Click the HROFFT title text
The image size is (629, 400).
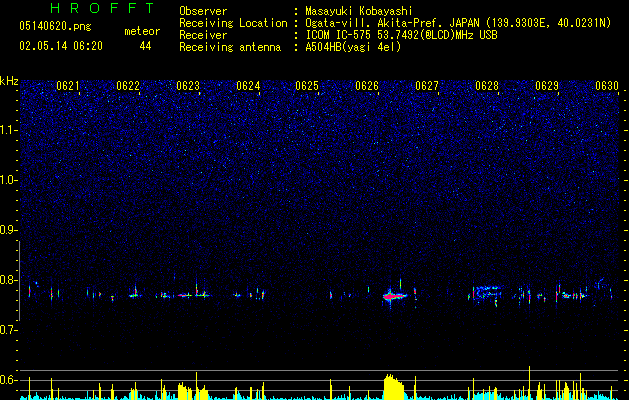pos(103,8)
